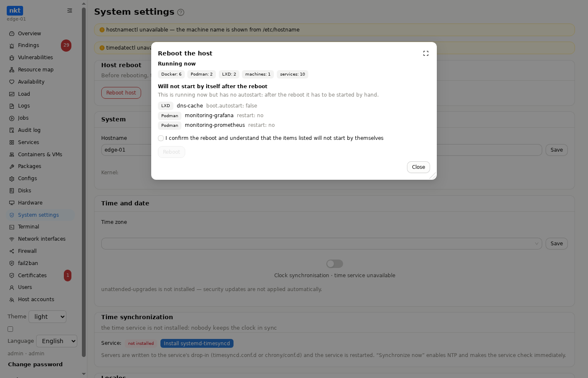588x378 pixels.
Task: Click the Firewall share icon
Action: pos(12,251)
